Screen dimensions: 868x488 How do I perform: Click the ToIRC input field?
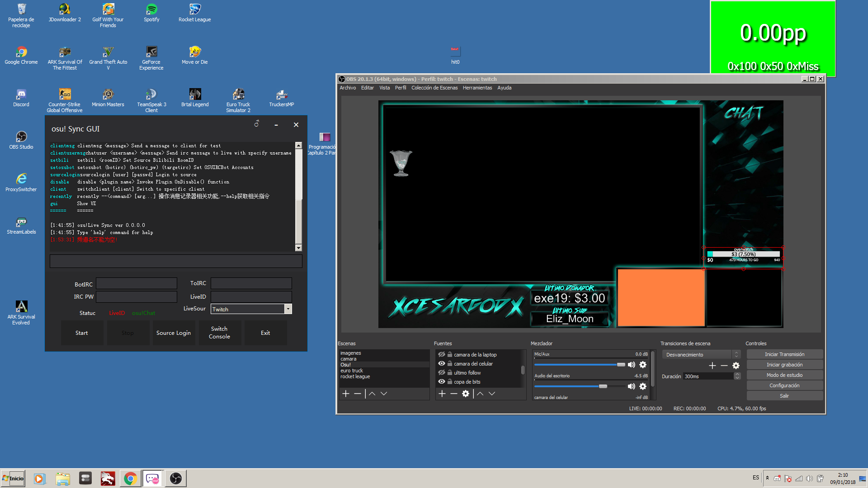[251, 283]
